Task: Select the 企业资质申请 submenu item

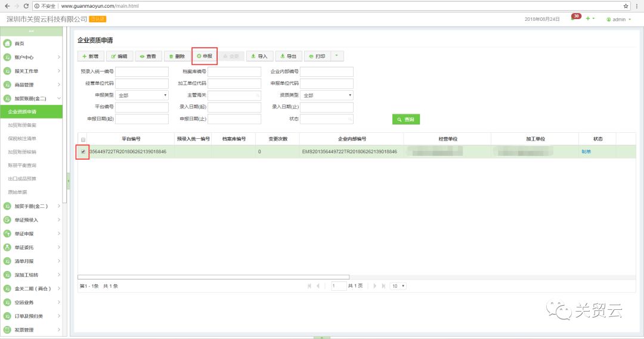Action: pos(31,111)
